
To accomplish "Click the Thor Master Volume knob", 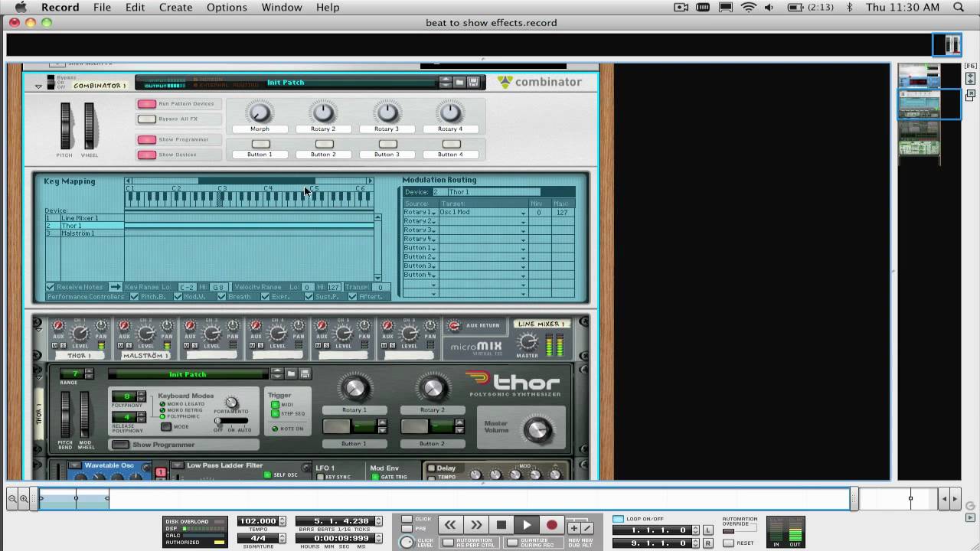I will point(538,429).
